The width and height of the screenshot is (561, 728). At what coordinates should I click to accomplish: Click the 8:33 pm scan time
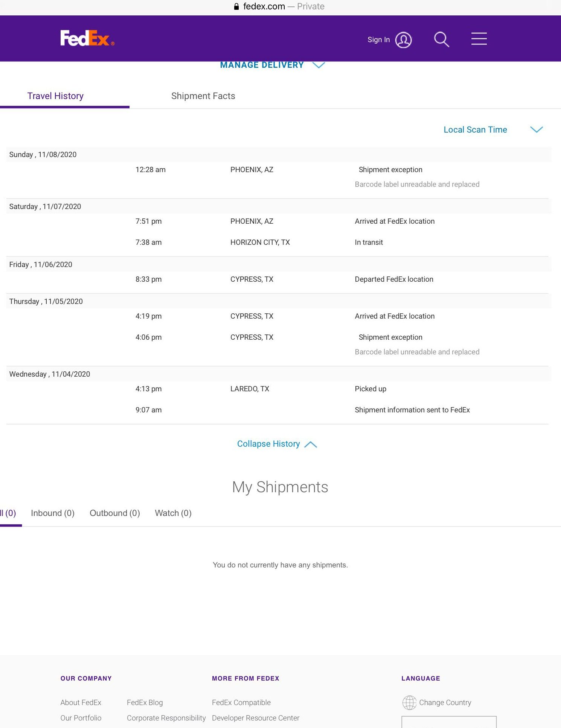149,279
